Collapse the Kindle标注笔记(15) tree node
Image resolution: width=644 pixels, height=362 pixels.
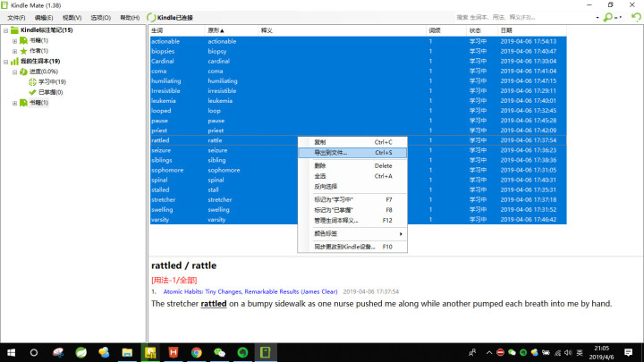pyautogui.click(x=5, y=30)
